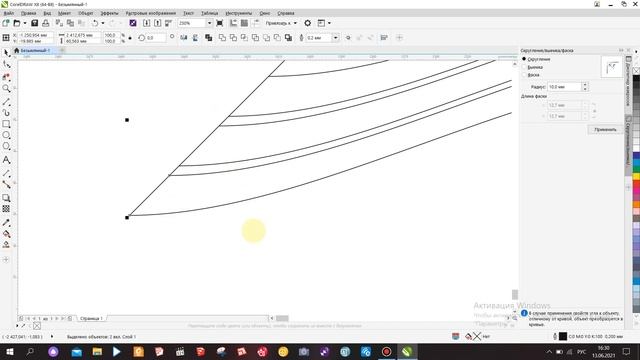Open the Эффекты menu
640x360 pixels.
tap(109, 13)
